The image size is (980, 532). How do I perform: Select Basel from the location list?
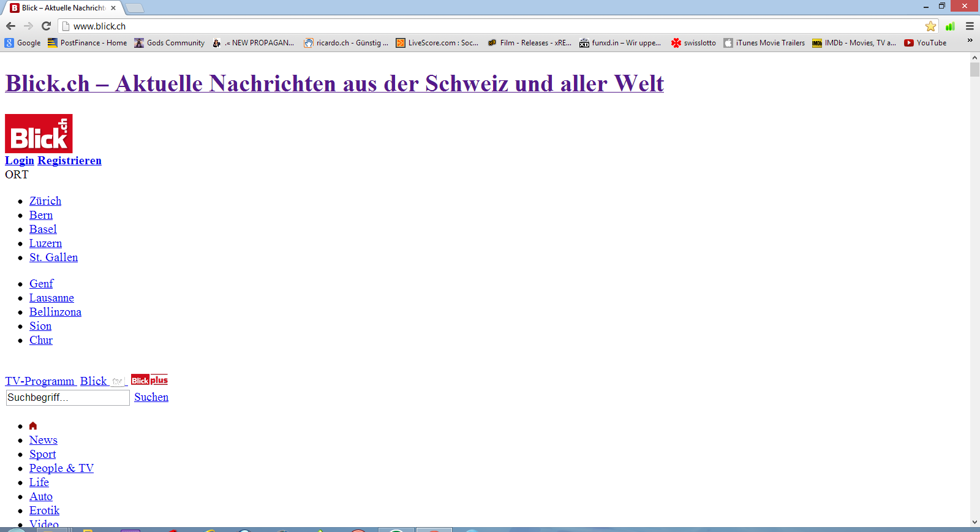point(43,229)
